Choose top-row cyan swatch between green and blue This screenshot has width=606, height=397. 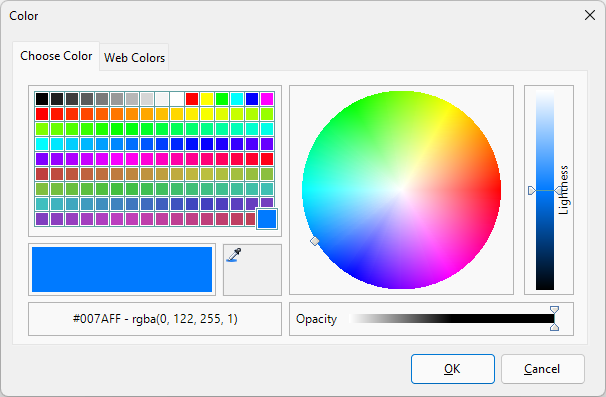click(237, 99)
